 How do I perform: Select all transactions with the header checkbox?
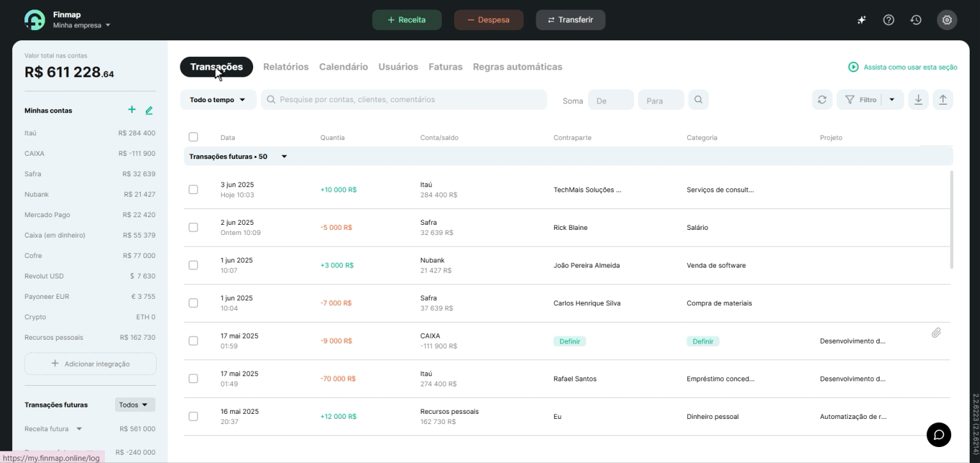(x=193, y=137)
